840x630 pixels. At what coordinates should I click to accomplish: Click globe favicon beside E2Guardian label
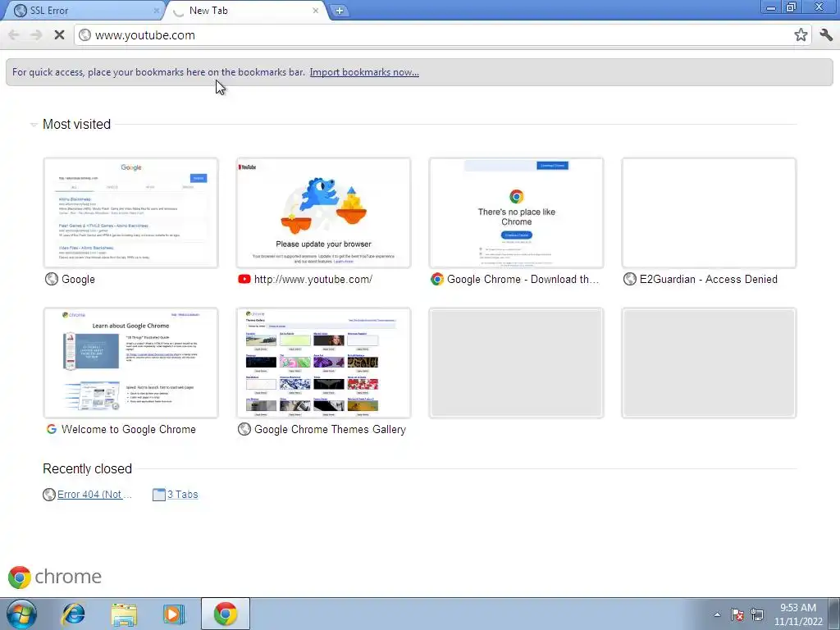(x=630, y=279)
